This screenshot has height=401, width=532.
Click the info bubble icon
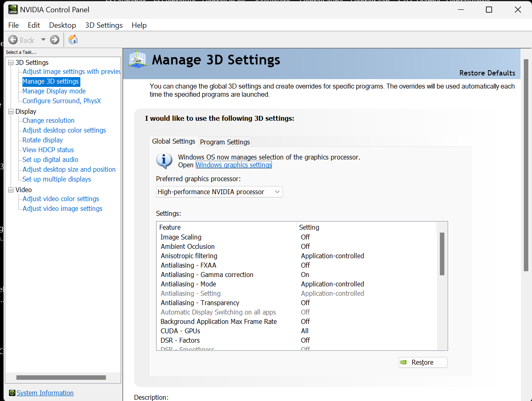164,161
